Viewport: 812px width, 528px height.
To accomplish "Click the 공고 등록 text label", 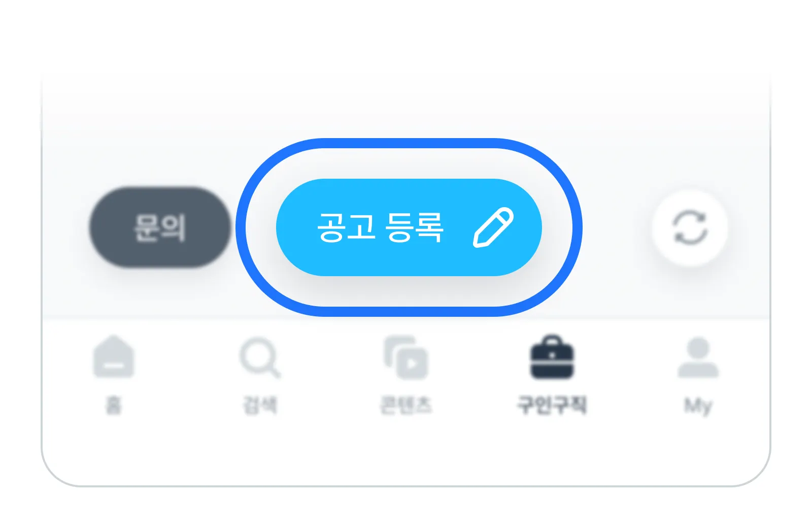I will pyautogui.click(x=380, y=227).
